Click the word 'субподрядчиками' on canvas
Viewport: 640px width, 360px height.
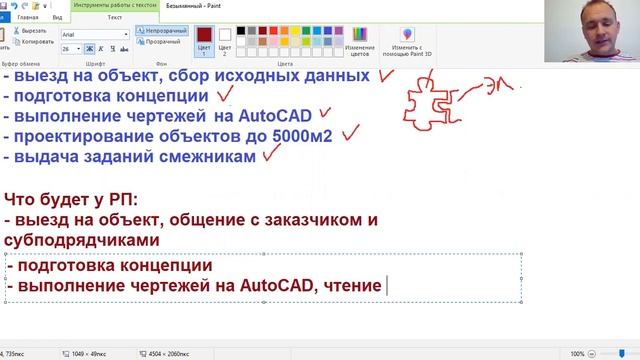click(x=82, y=240)
